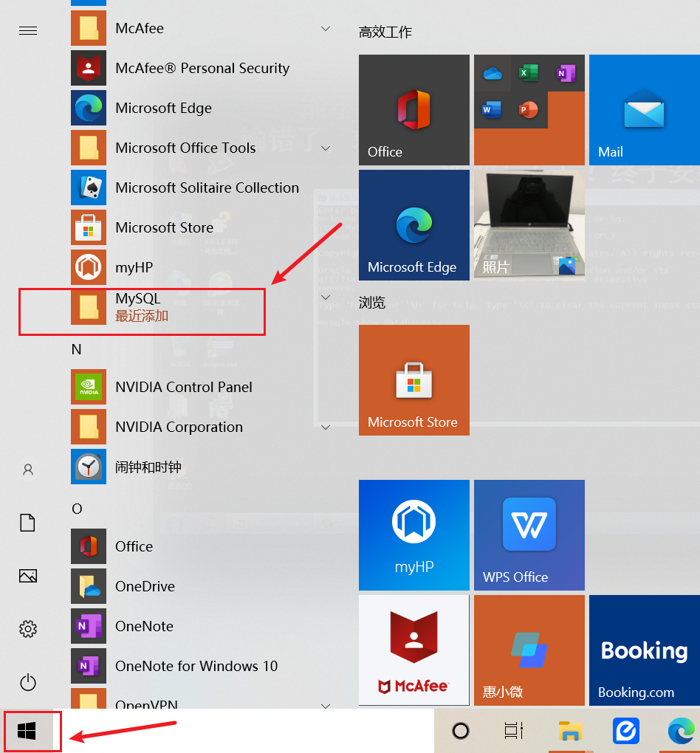Open the user account icon

click(28, 470)
